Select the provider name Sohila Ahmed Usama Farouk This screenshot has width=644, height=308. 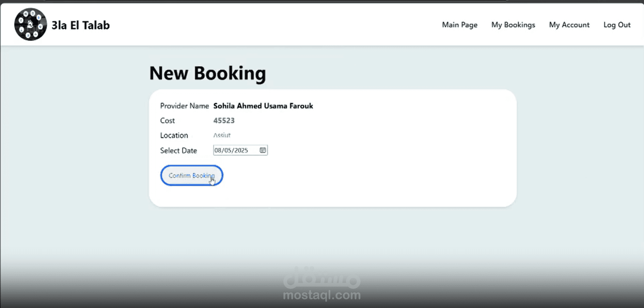[x=263, y=106]
